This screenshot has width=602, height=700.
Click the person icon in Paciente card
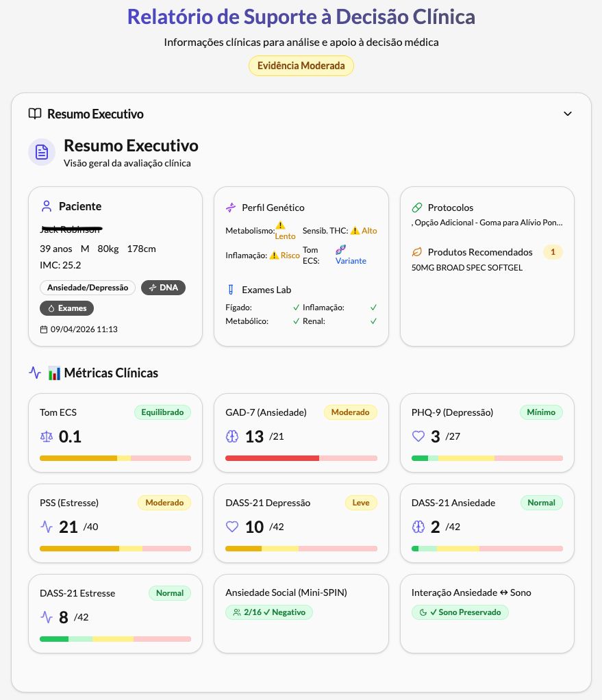click(47, 206)
